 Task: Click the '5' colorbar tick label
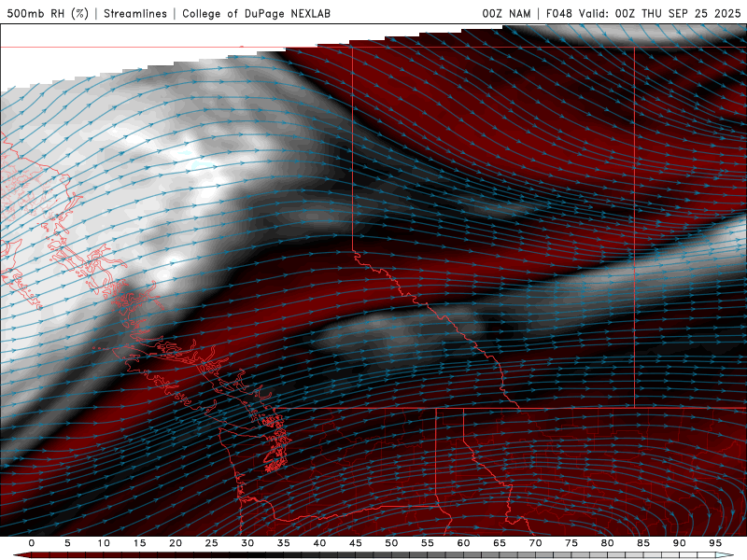(67, 543)
